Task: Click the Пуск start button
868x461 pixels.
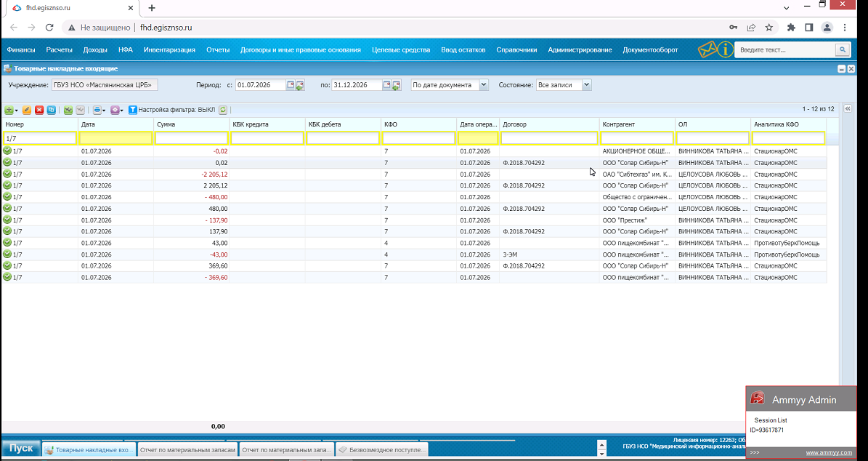Action: [x=21, y=448]
